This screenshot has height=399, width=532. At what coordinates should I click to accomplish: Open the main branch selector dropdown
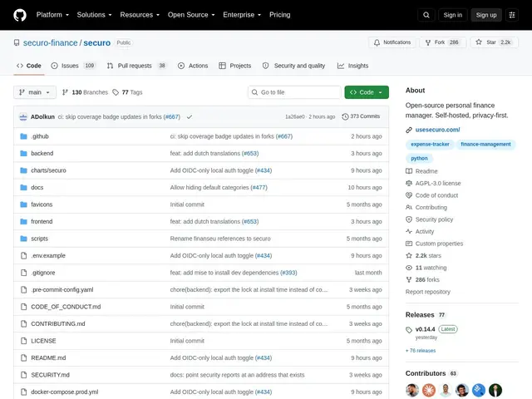[x=35, y=92]
